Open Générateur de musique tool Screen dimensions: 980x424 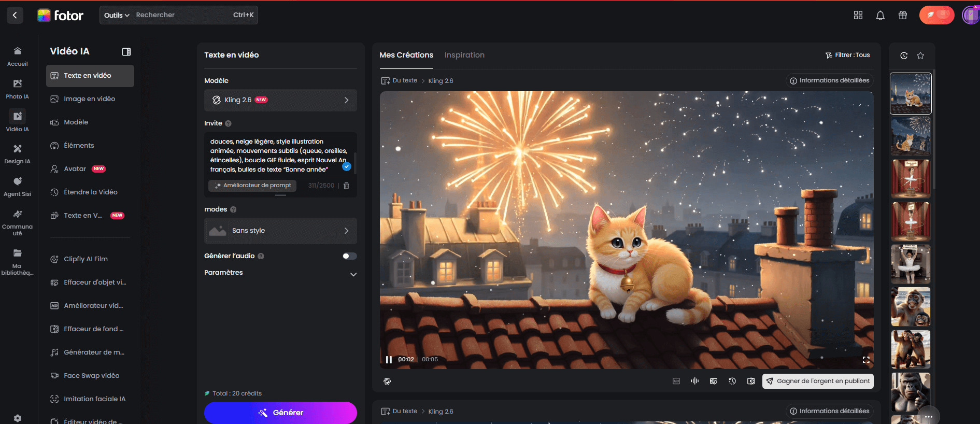[x=90, y=352]
